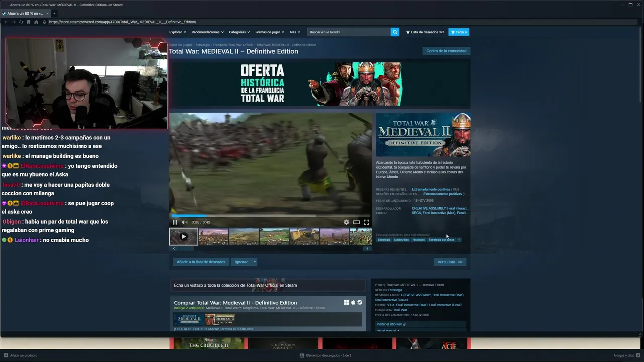Open a new tab with the plus button
644x362 pixels.
(55, 13)
